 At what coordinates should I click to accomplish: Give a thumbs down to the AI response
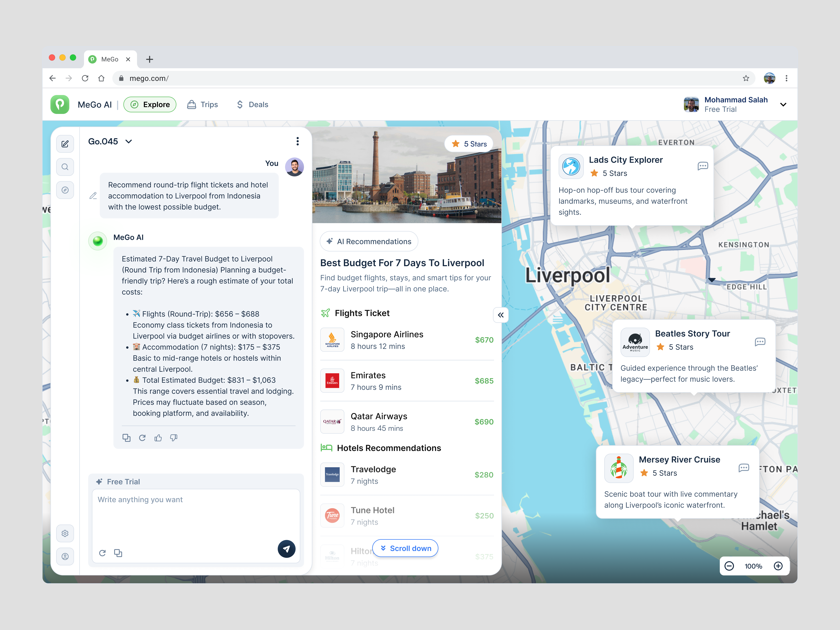(x=174, y=437)
